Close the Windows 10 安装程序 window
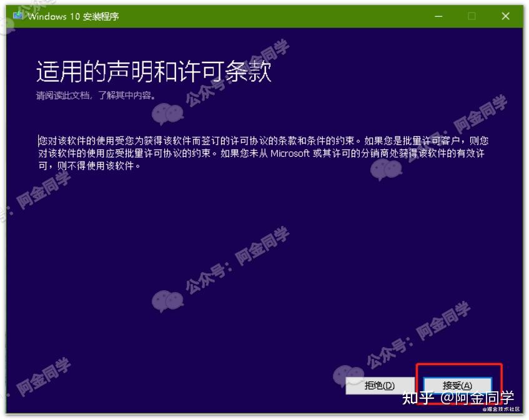 pyautogui.click(x=505, y=16)
